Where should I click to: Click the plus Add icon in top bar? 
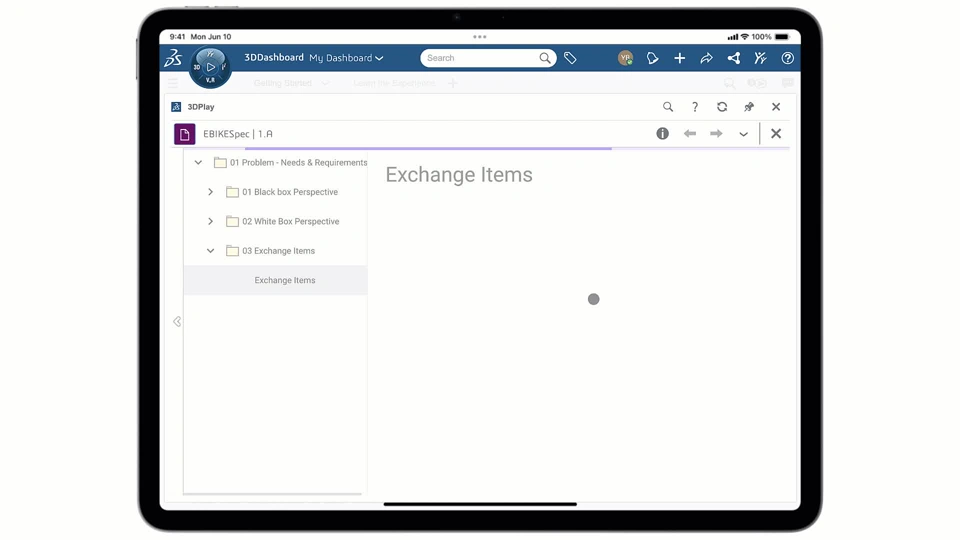680,58
